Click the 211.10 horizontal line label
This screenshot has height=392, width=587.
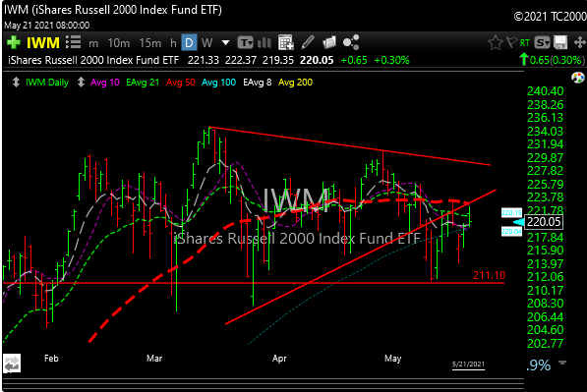click(x=489, y=275)
